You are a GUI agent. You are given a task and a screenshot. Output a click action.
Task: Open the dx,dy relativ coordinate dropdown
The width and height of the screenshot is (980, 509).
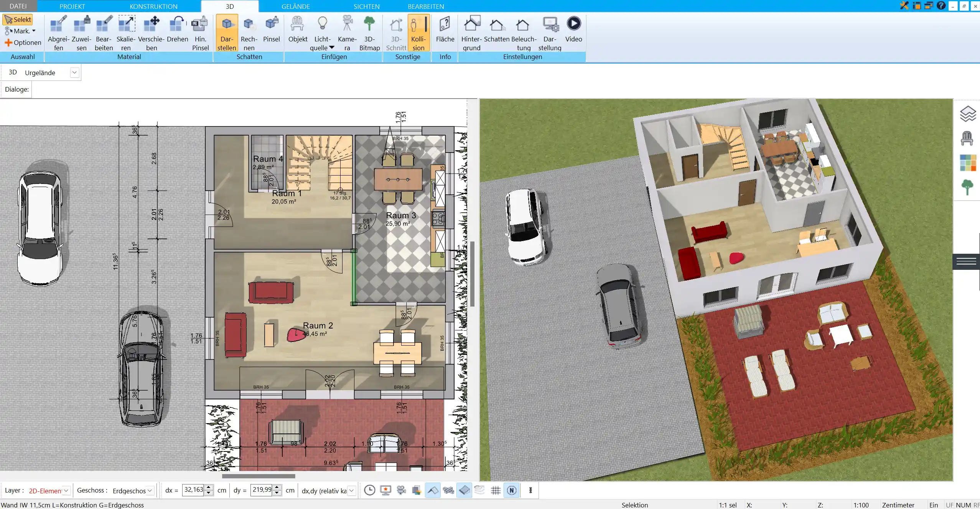[x=351, y=491]
